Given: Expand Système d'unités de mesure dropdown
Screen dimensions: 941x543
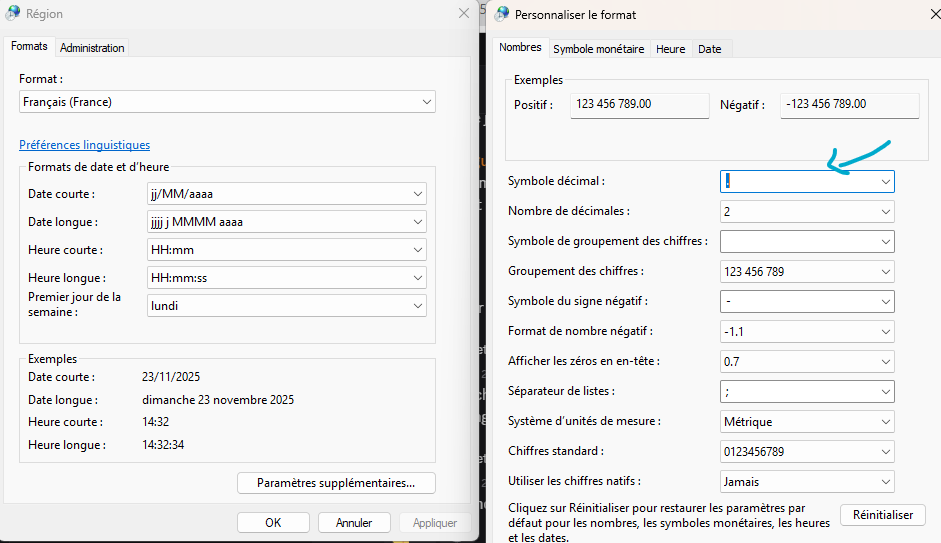Looking at the screenshot, I should (x=807, y=422).
